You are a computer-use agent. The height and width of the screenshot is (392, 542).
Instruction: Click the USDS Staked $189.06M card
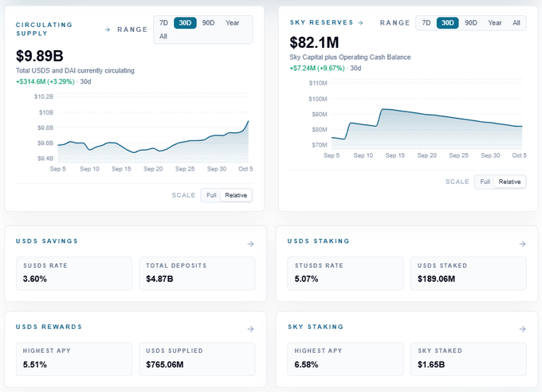coord(469,273)
